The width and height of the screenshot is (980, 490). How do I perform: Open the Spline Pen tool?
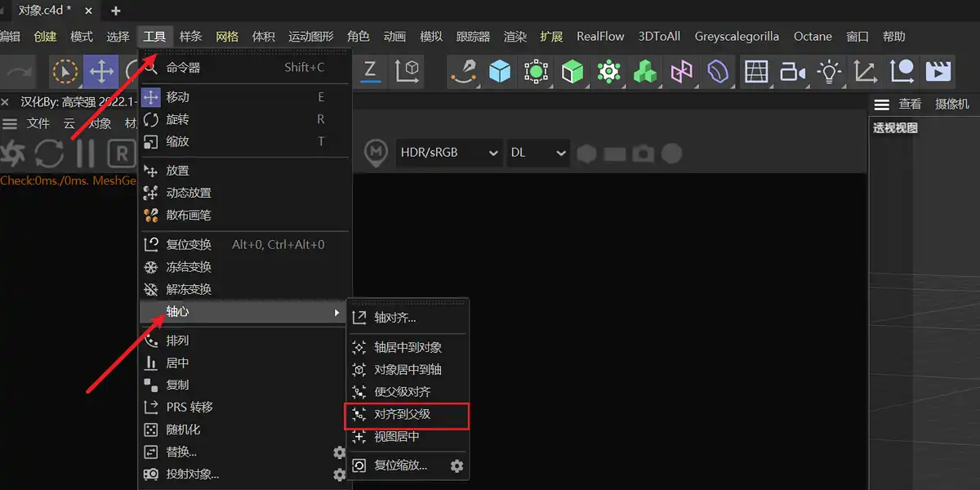point(464,72)
